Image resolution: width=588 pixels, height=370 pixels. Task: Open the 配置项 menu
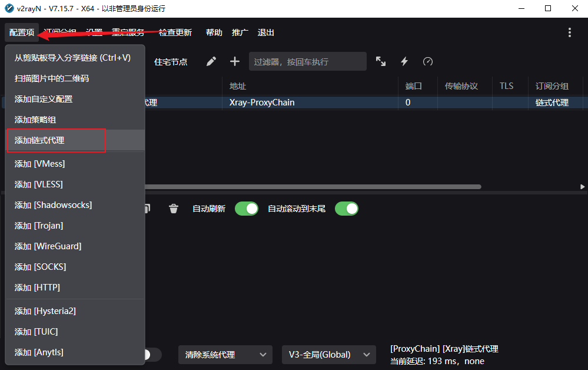22,32
